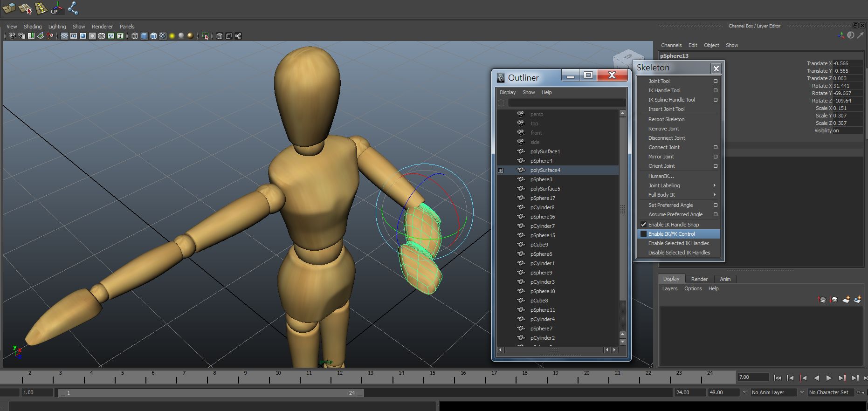
Task: Open the Shading panel menu
Action: click(x=33, y=27)
